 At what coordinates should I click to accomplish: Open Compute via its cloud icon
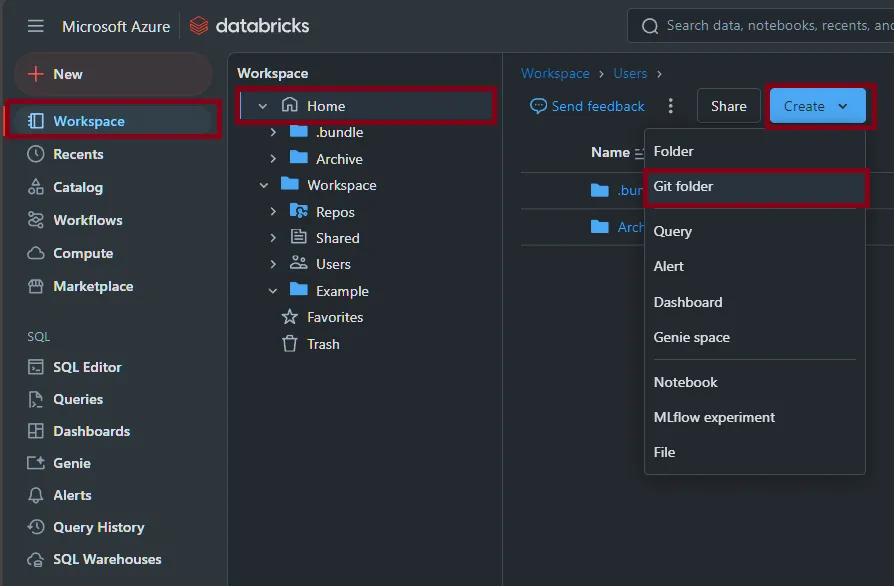pos(36,253)
